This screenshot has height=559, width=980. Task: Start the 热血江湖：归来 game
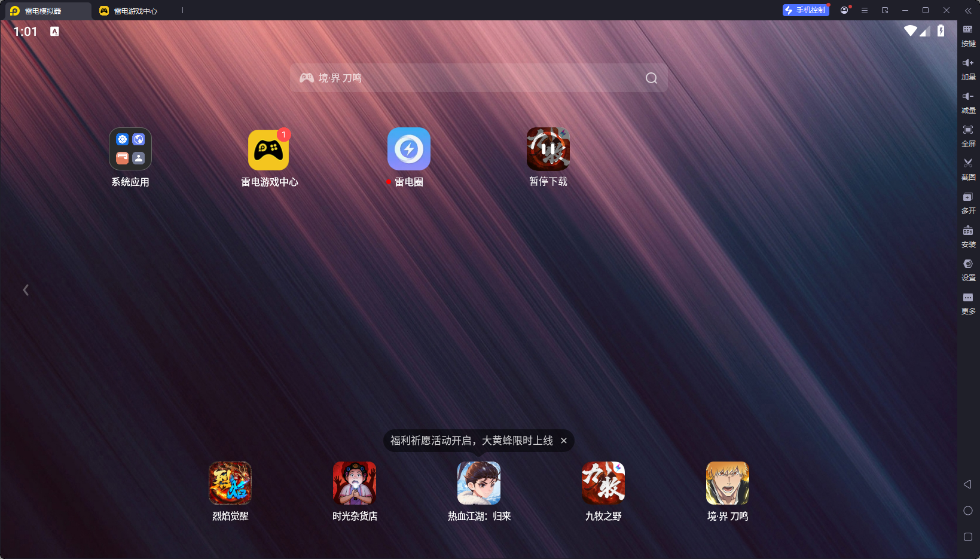[479, 483]
